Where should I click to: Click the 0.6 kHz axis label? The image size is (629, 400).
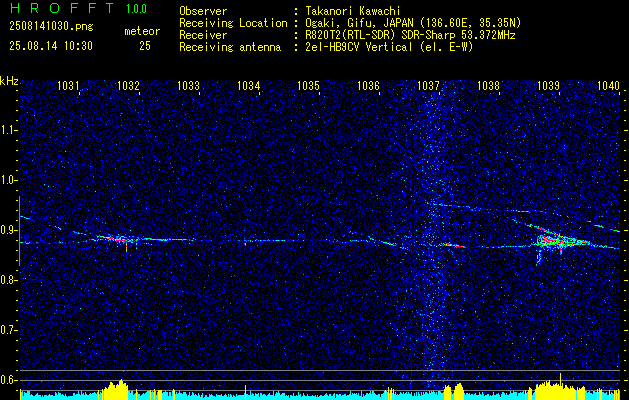click(7, 380)
